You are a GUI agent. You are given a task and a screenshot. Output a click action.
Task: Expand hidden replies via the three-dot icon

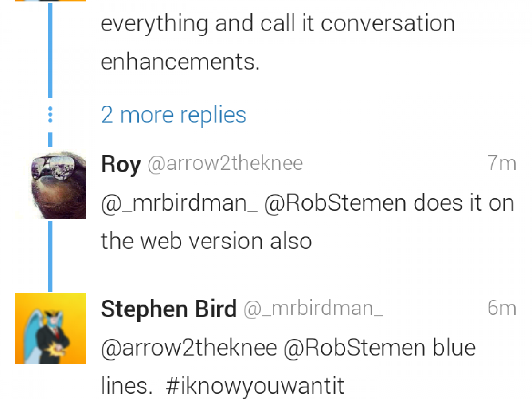pyautogui.click(x=50, y=115)
